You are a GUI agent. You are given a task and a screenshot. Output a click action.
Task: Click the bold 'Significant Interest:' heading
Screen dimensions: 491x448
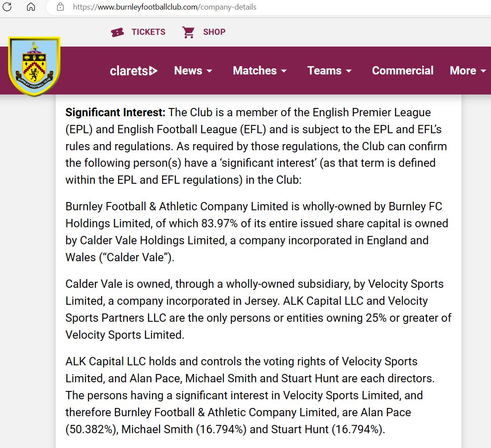tap(115, 112)
